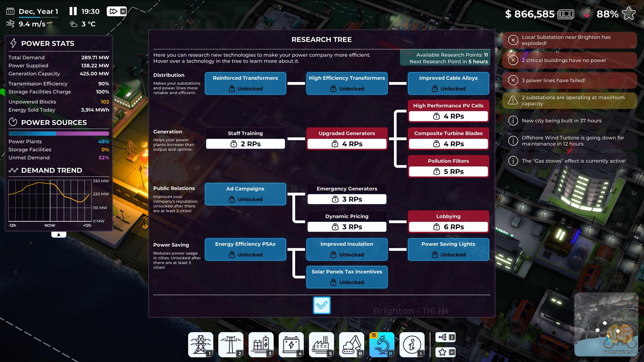The image size is (644, 362).
Task: Toggle the microscope research tree button
Action: coord(382,344)
